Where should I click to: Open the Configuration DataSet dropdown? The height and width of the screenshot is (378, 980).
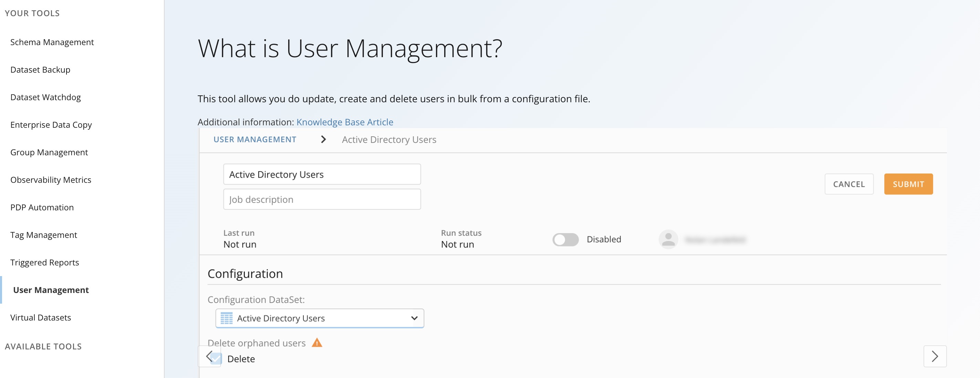tap(319, 318)
